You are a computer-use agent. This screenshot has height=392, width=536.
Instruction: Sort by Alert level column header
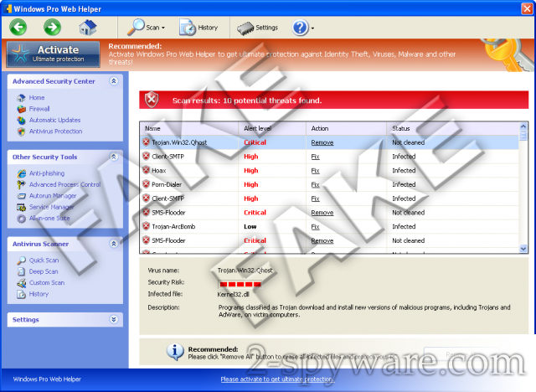[272, 128]
